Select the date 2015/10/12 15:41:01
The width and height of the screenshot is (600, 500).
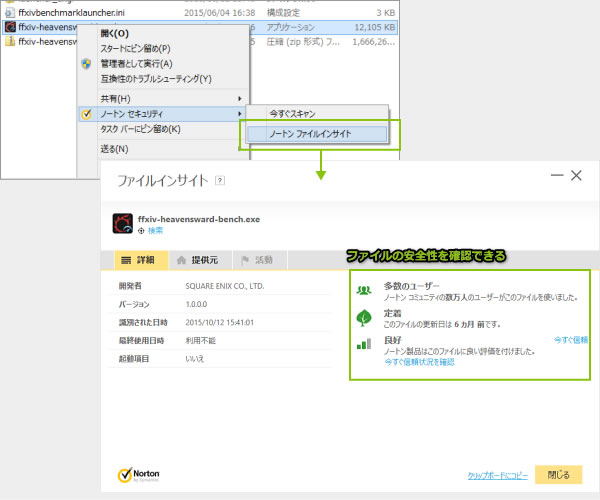(219, 322)
